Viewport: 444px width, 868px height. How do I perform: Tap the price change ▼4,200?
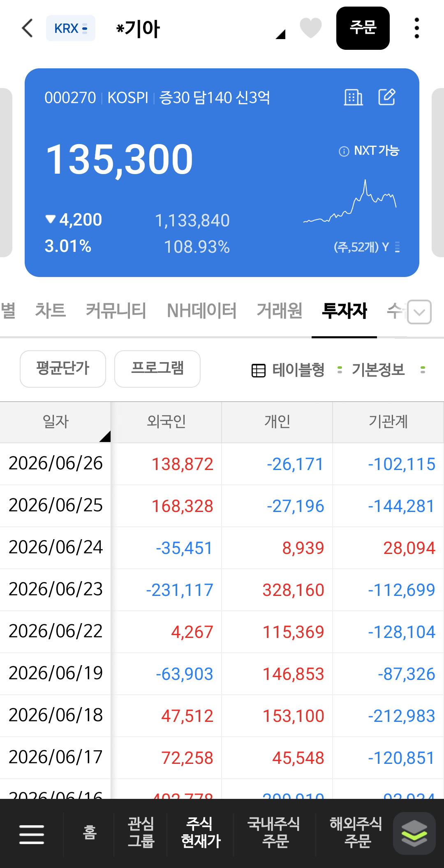coord(74,220)
